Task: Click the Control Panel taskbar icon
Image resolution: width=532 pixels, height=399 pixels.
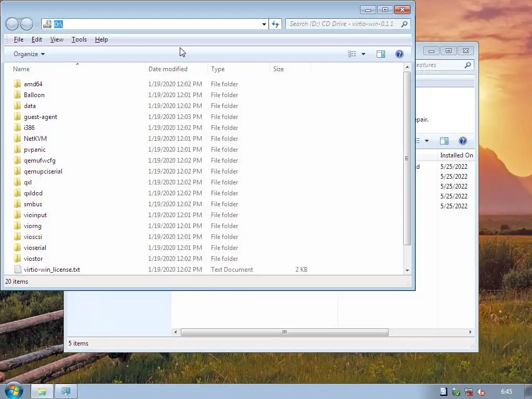Action: point(66,392)
